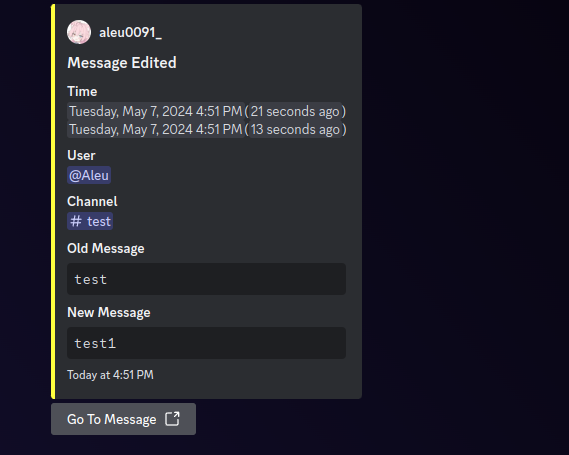Click the yellow embed color stripe
The width and height of the screenshot is (569, 455).
pyautogui.click(x=53, y=201)
